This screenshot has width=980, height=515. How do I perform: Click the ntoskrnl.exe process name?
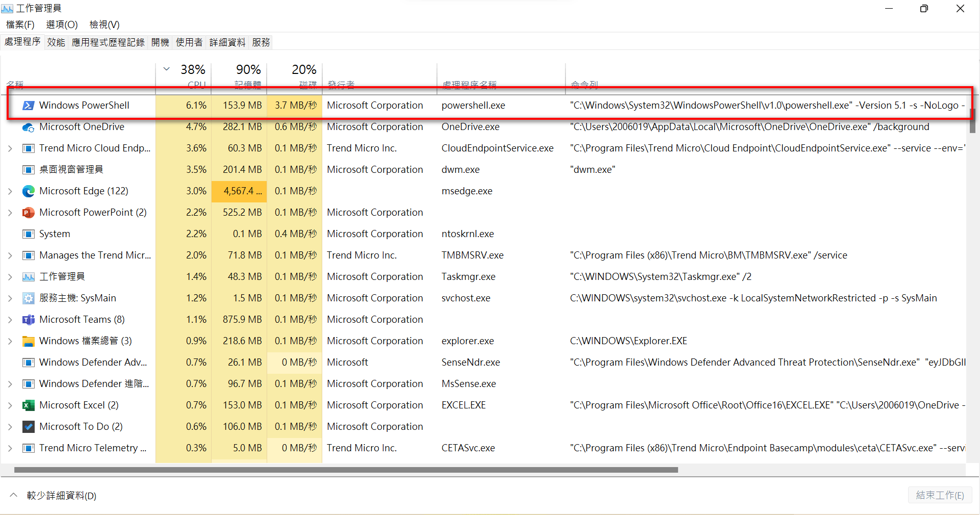coord(468,234)
